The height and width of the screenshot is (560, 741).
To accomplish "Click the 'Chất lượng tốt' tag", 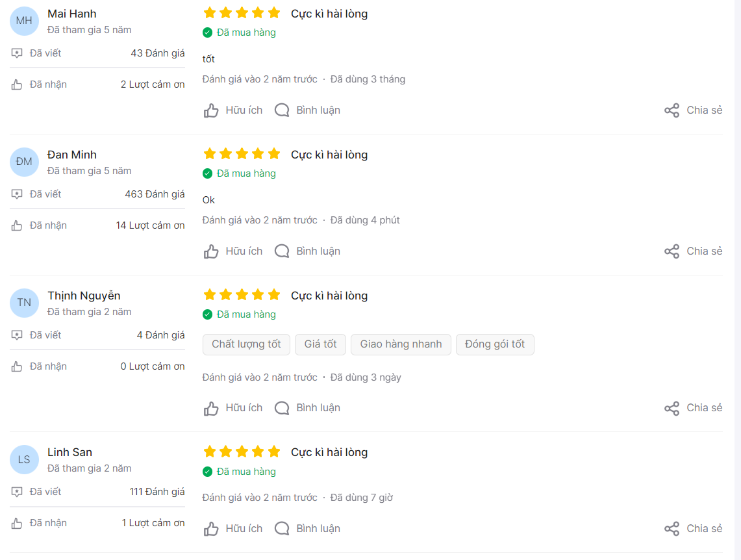I will point(246,344).
